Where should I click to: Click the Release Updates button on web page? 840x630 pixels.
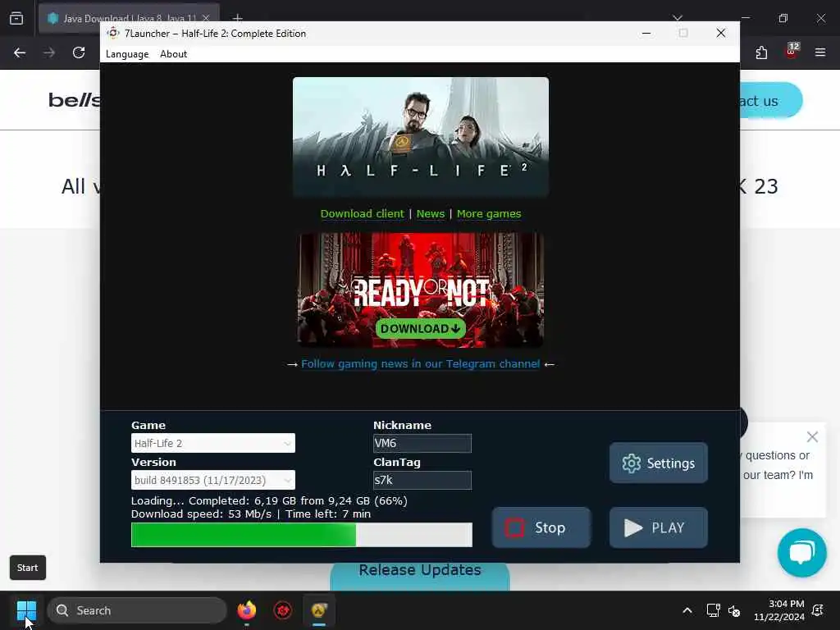click(420, 574)
